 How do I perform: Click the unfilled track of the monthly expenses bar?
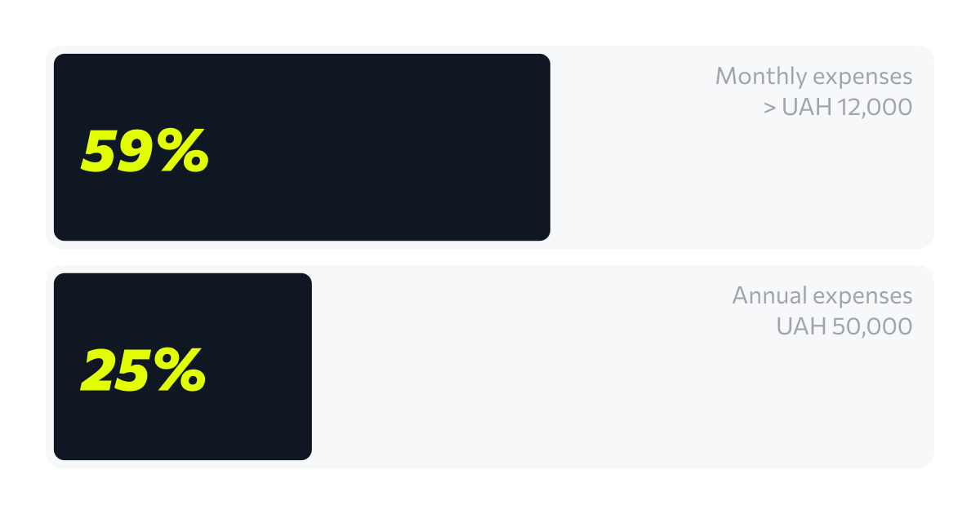[694, 188]
